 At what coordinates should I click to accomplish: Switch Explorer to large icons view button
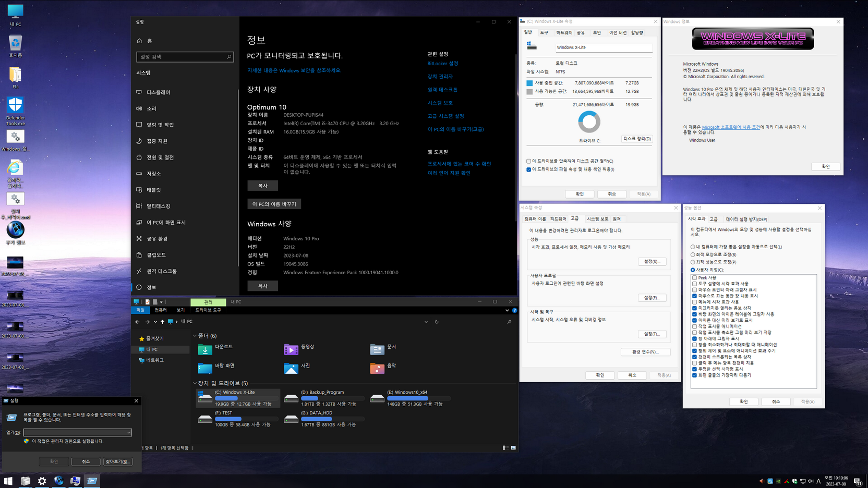click(x=513, y=448)
